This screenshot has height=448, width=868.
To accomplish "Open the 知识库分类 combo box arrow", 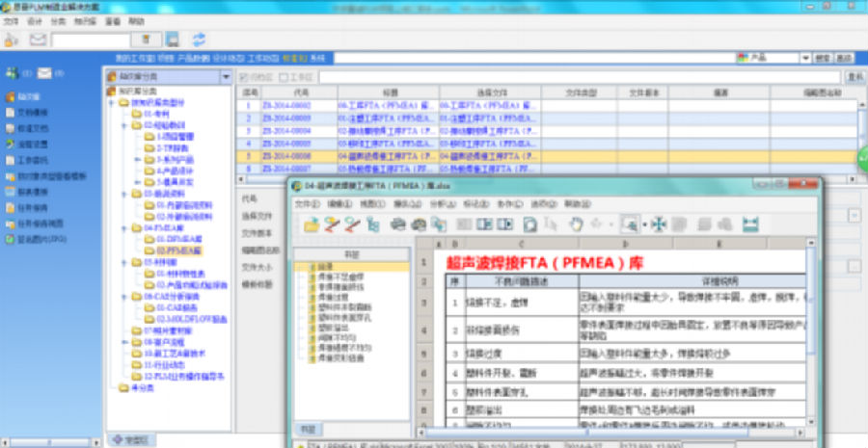I will tap(226, 77).
